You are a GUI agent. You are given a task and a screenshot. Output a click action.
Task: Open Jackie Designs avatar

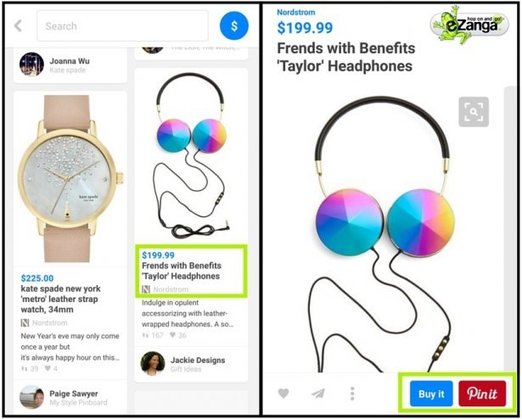pos(153,363)
